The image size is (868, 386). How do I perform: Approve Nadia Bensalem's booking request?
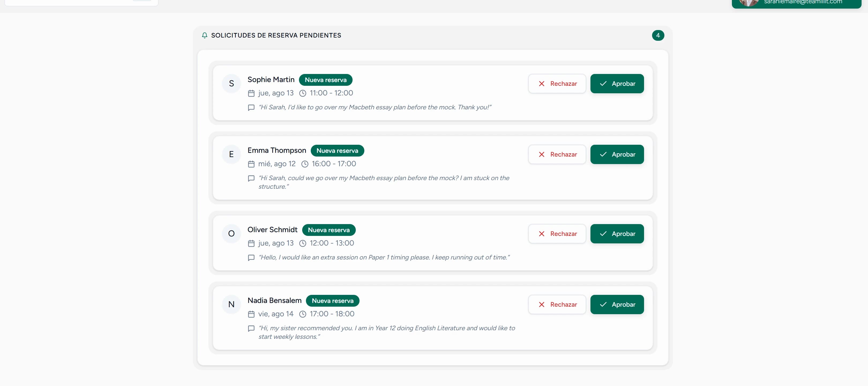pos(617,305)
